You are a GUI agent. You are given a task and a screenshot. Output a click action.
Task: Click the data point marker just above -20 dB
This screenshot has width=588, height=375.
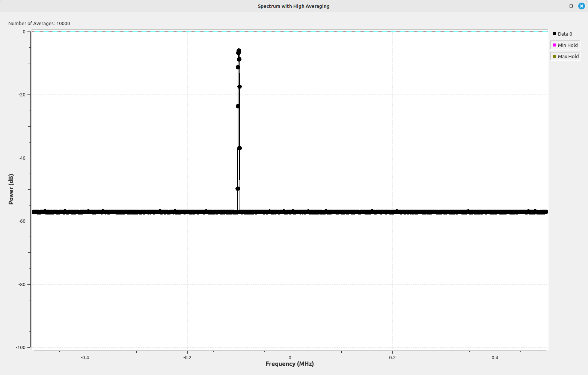tap(240, 87)
